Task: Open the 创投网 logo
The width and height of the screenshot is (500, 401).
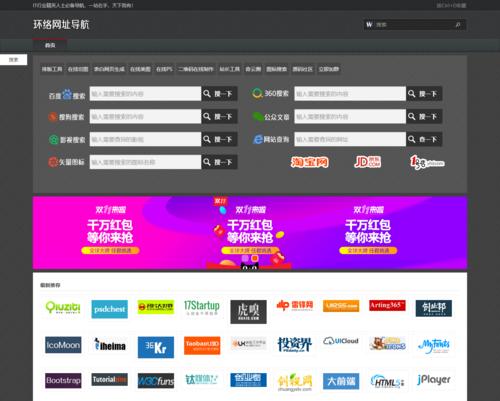Action: click(295, 382)
